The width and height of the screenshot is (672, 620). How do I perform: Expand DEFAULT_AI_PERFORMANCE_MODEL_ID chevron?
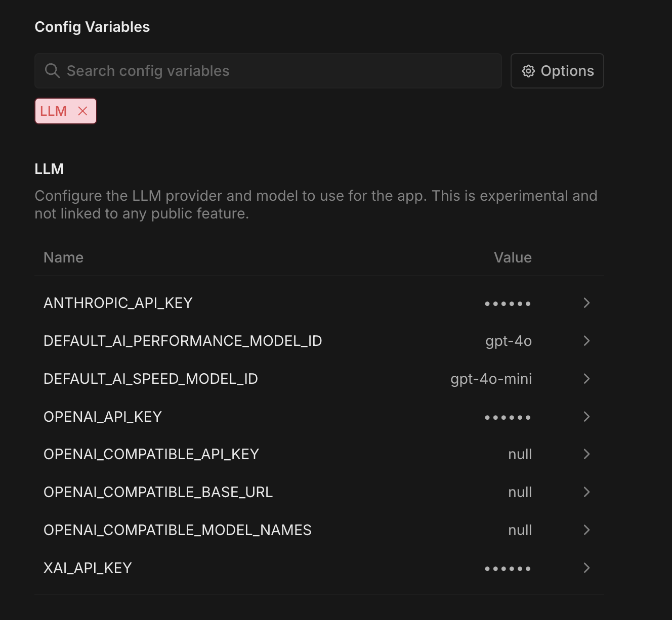(x=586, y=341)
